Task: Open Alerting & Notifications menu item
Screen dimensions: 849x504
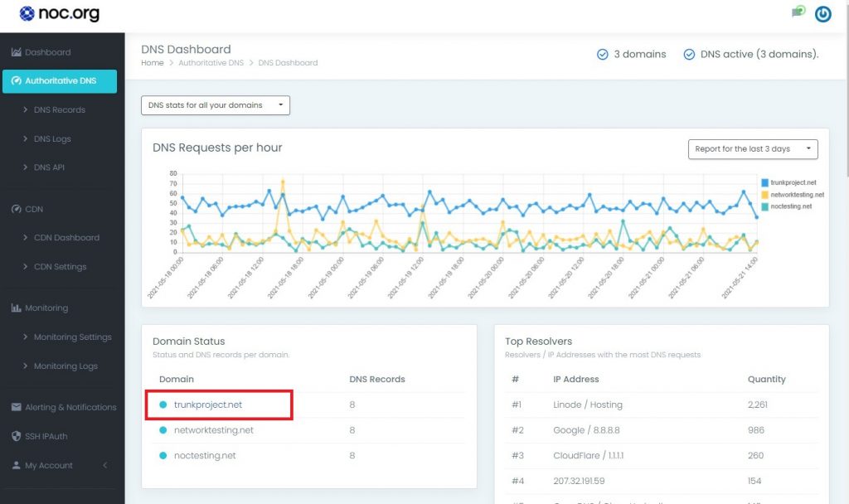Action: pos(71,406)
